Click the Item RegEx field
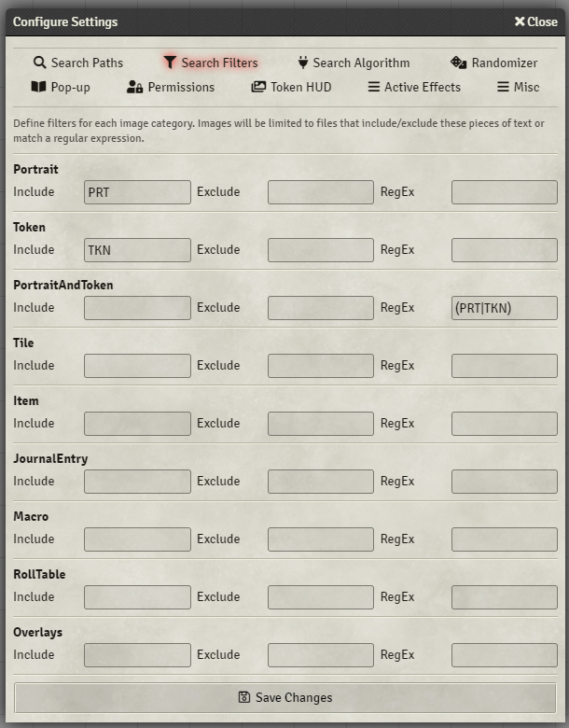 point(505,424)
